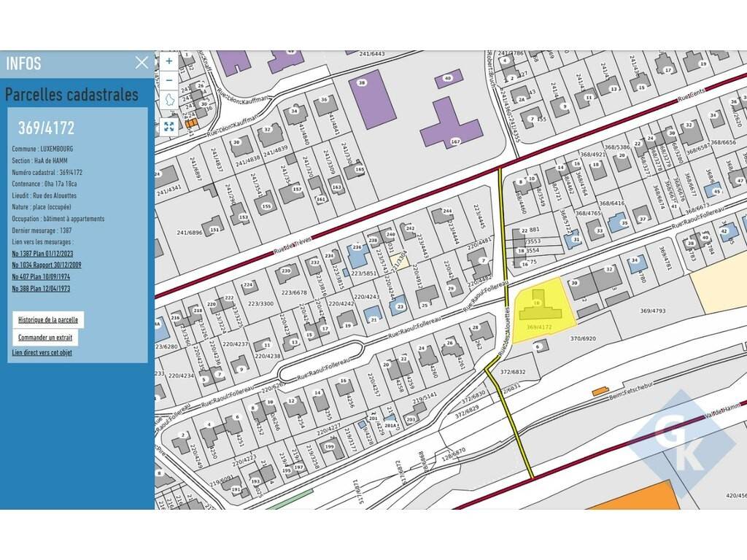Open measurement No 1387 Plan 01/12/2023
The image size is (747, 560).
pos(47,253)
